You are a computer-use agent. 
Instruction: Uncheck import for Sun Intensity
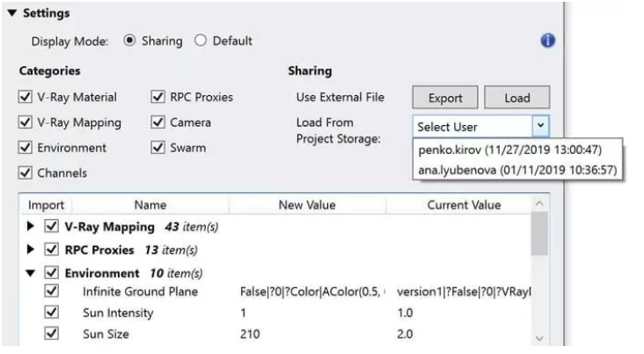point(49,313)
